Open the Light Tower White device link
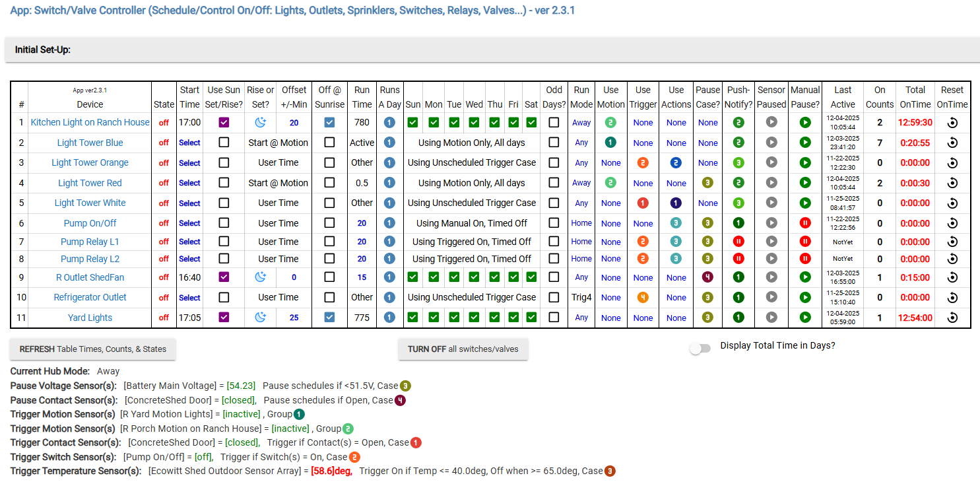Image resolution: width=980 pixels, height=482 pixels. [90, 203]
